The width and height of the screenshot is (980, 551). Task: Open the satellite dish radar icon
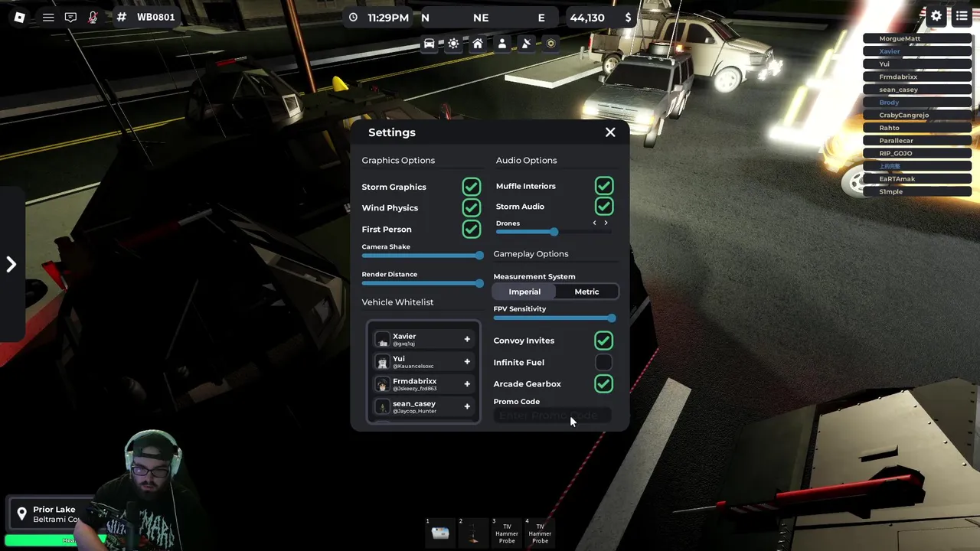point(526,44)
